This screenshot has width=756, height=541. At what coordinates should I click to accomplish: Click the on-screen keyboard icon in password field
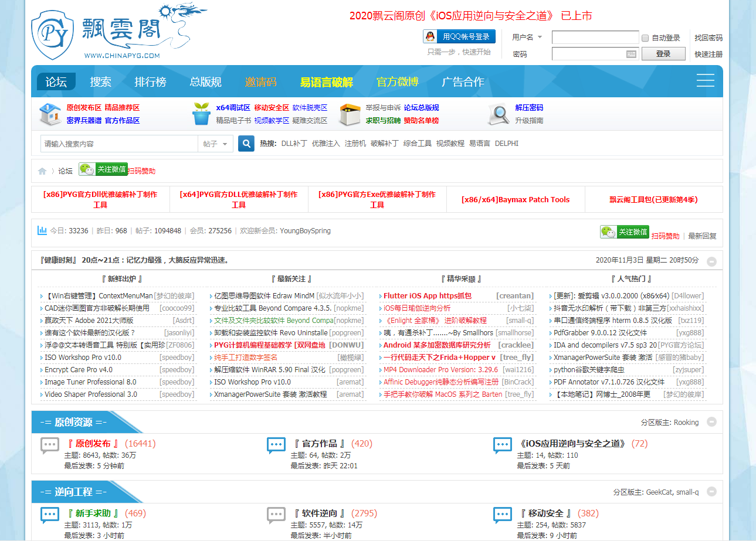[x=631, y=54]
